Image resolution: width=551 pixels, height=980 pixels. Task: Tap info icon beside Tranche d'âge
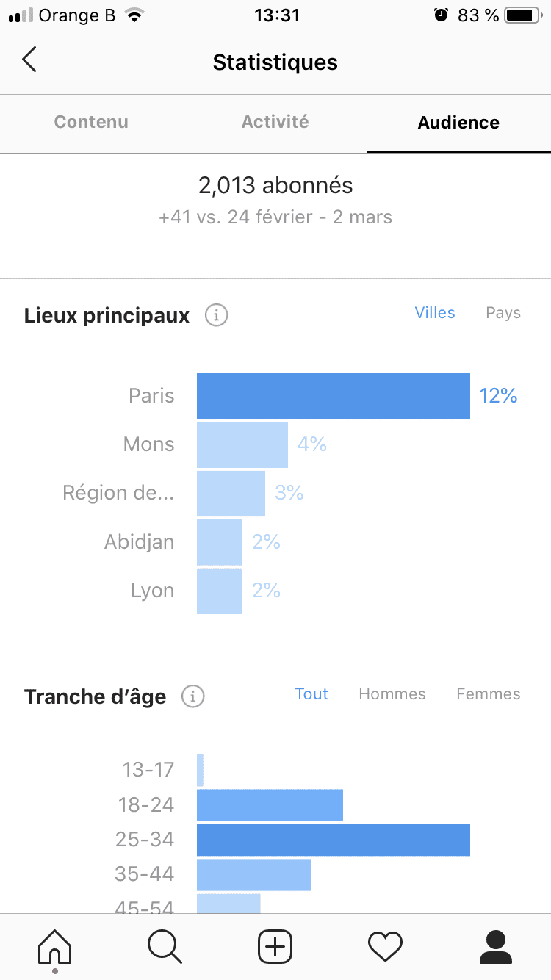click(192, 696)
